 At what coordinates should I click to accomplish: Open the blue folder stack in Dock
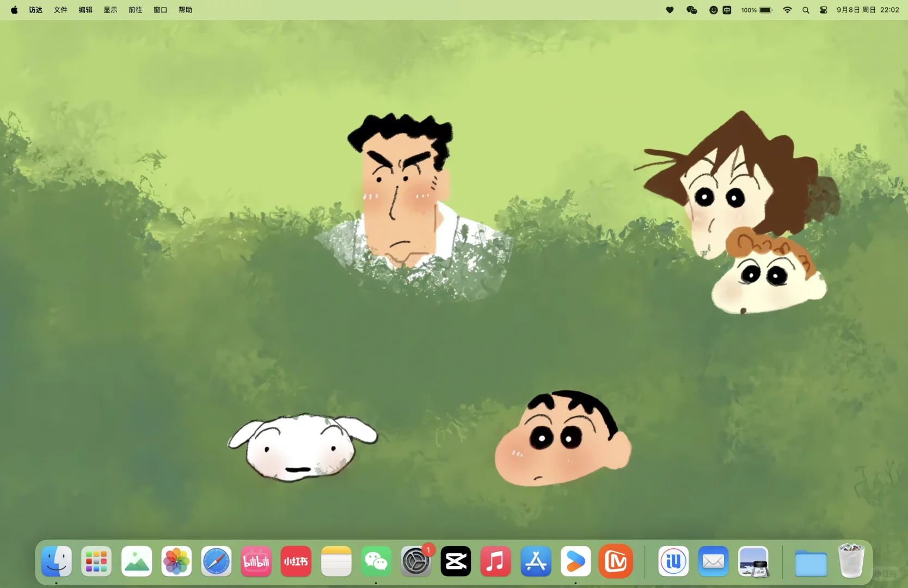click(x=811, y=562)
